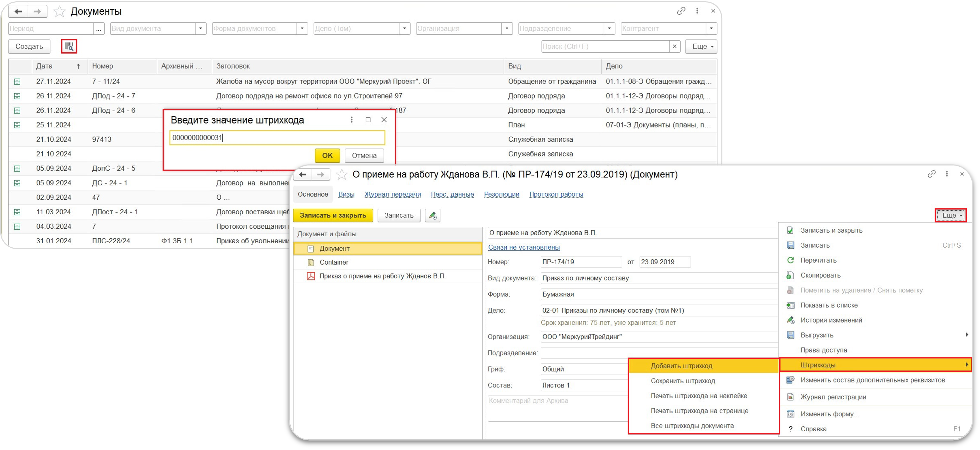Click the Поиск (Ctrl+F) search field
Image resolution: width=980 pixels, height=450 pixels.
click(605, 46)
